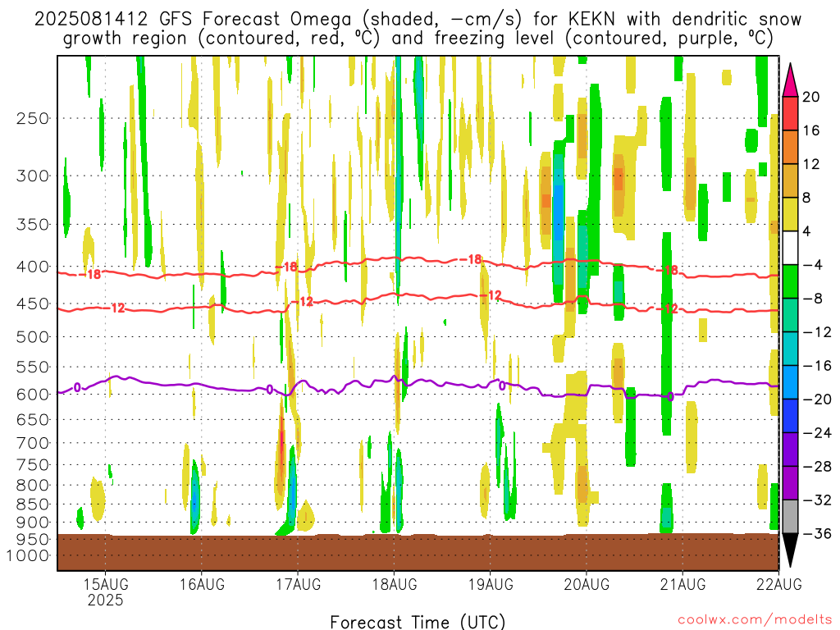Click the 22AUG time axis label
840x630 pixels.
coord(779,584)
